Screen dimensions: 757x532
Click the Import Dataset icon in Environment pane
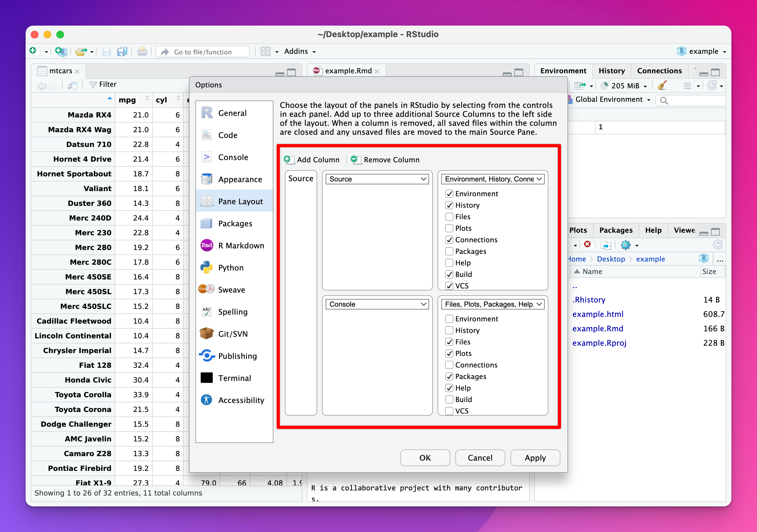point(580,86)
